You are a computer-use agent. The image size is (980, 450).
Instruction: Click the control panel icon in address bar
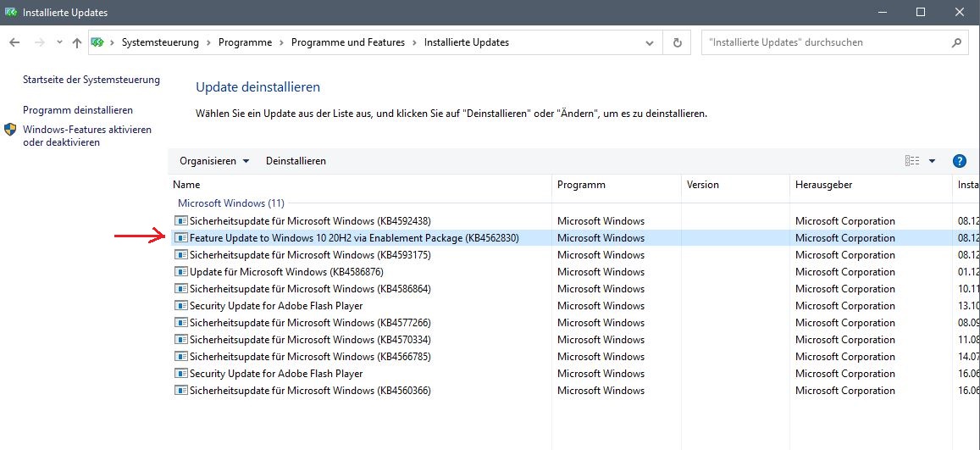tap(97, 42)
